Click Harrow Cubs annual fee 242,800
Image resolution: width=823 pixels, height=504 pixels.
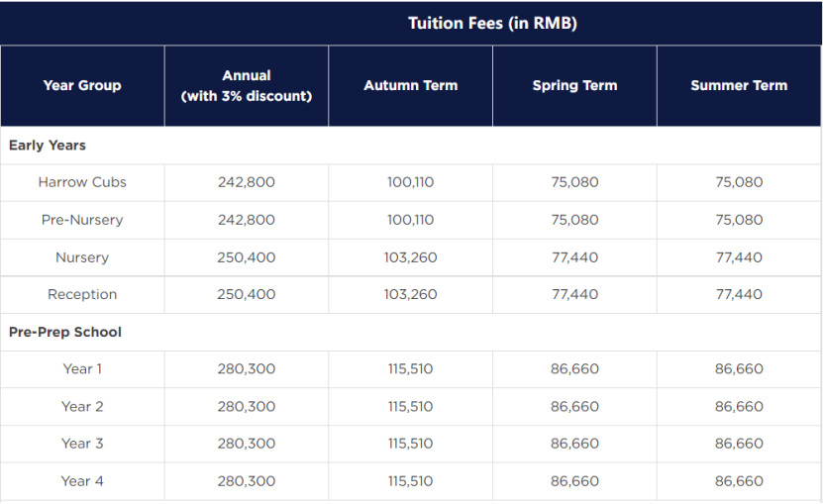click(247, 182)
